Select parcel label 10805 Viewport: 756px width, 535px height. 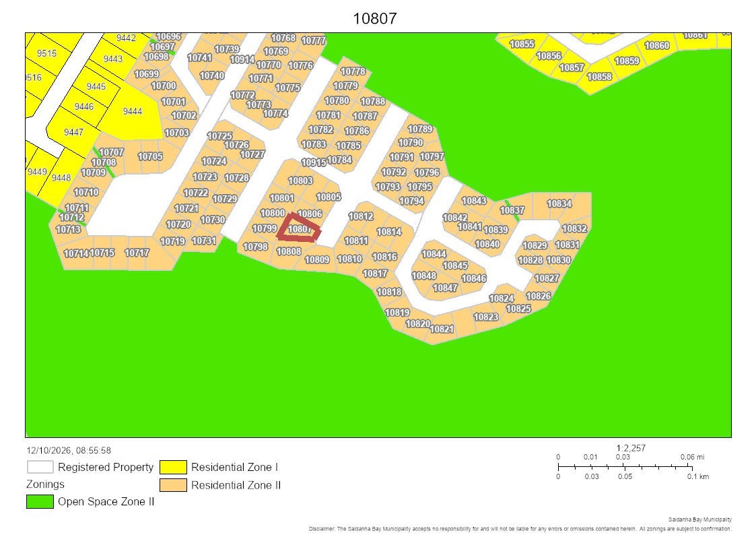[329, 197]
